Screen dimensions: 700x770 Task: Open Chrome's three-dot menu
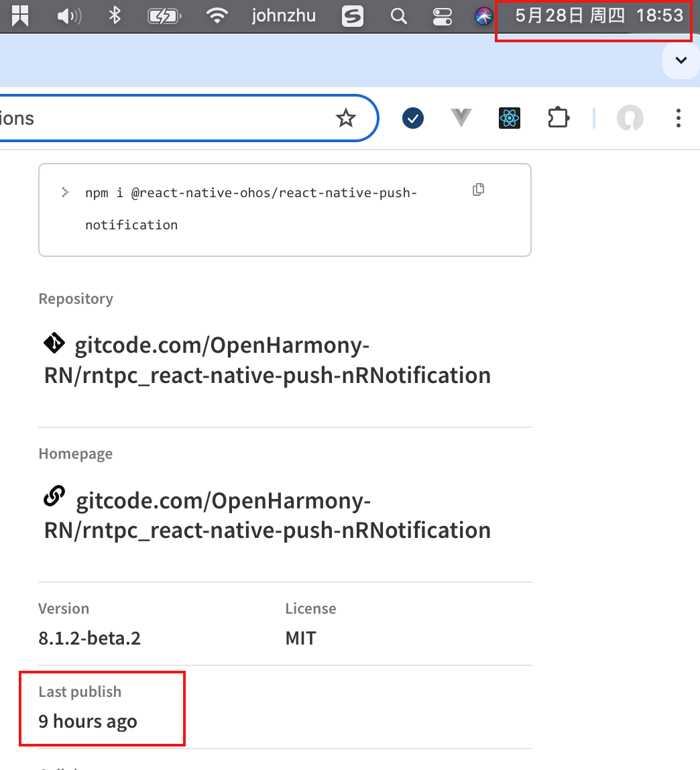pos(679,118)
